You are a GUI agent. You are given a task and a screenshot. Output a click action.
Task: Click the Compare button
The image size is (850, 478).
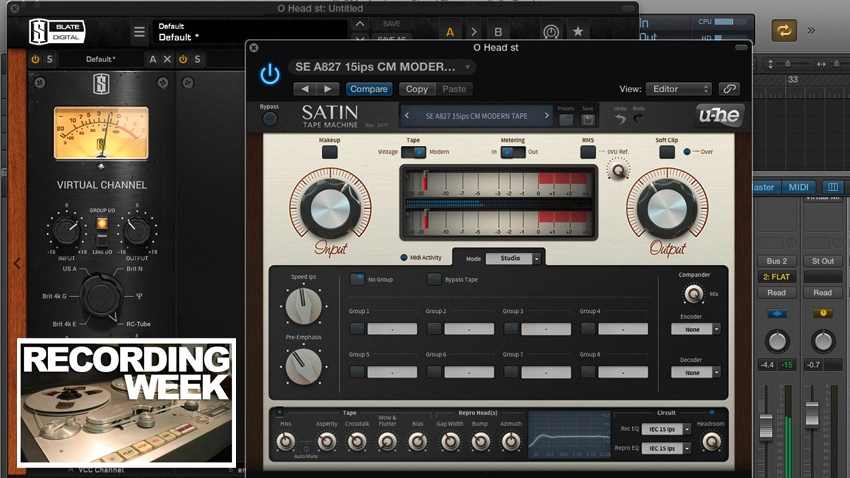[x=369, y=89]
